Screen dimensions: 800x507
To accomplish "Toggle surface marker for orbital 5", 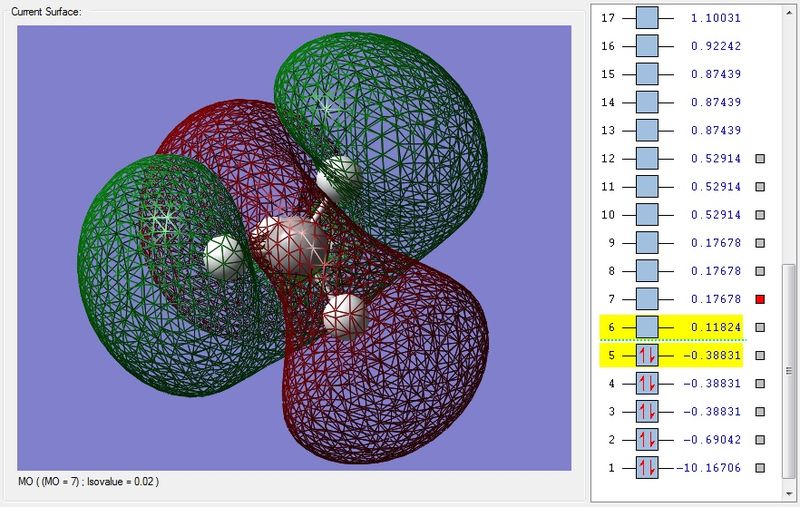I will coord(760,355).
